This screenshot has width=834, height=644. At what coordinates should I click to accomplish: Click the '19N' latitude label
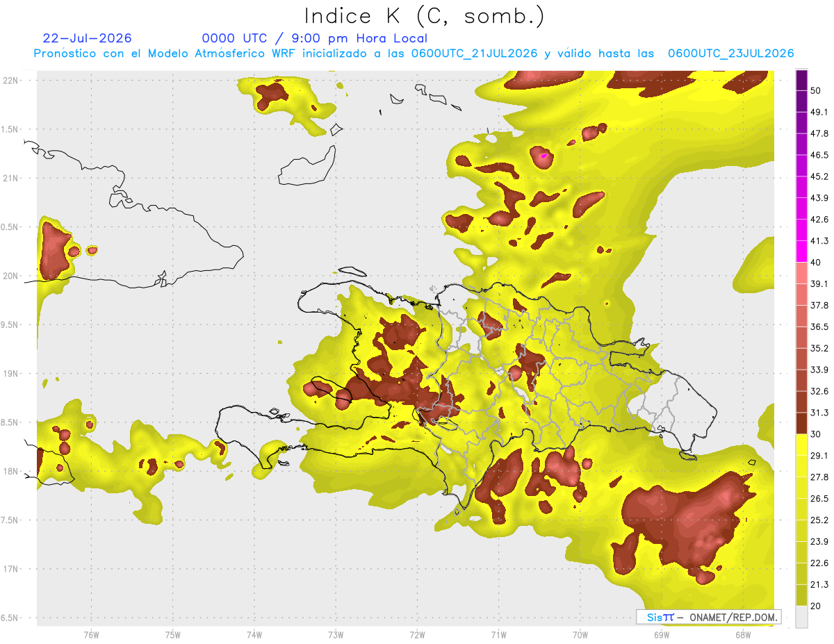point(11,374)
